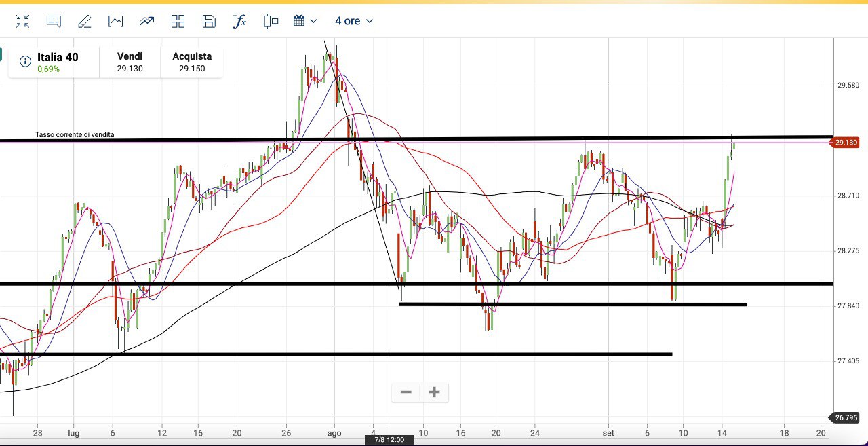Select the pencil drawing tool
The height and width of the screenshot is (446, 868).
tap(85, 22)
